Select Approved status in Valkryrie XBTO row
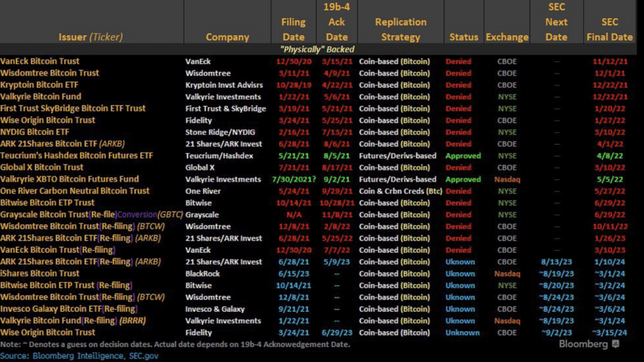644x362 pixels. pos(463,179)
